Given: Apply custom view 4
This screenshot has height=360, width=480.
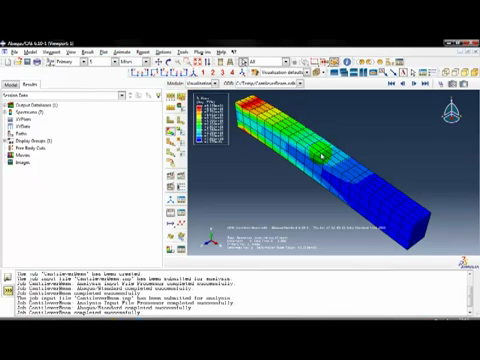Looking at the screenshot, I should point(232,72).
